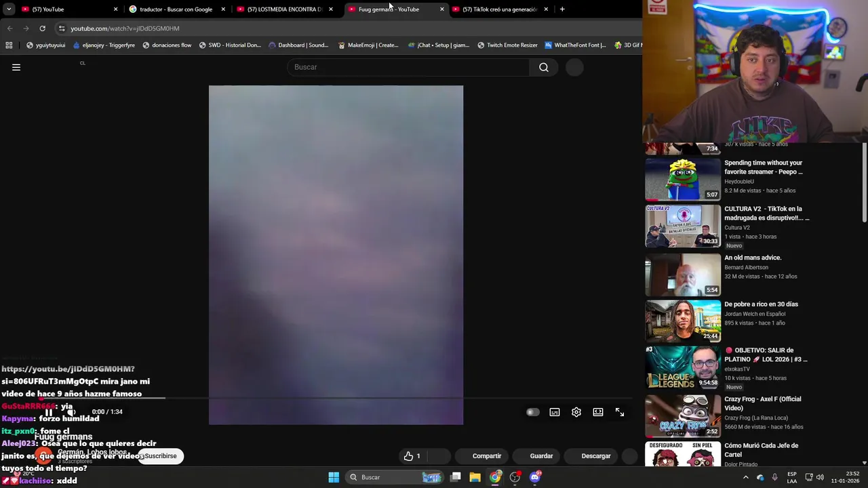Click the Chrome icon in the taskbar
Screen dimensions: 868x488
coord(495,477)
